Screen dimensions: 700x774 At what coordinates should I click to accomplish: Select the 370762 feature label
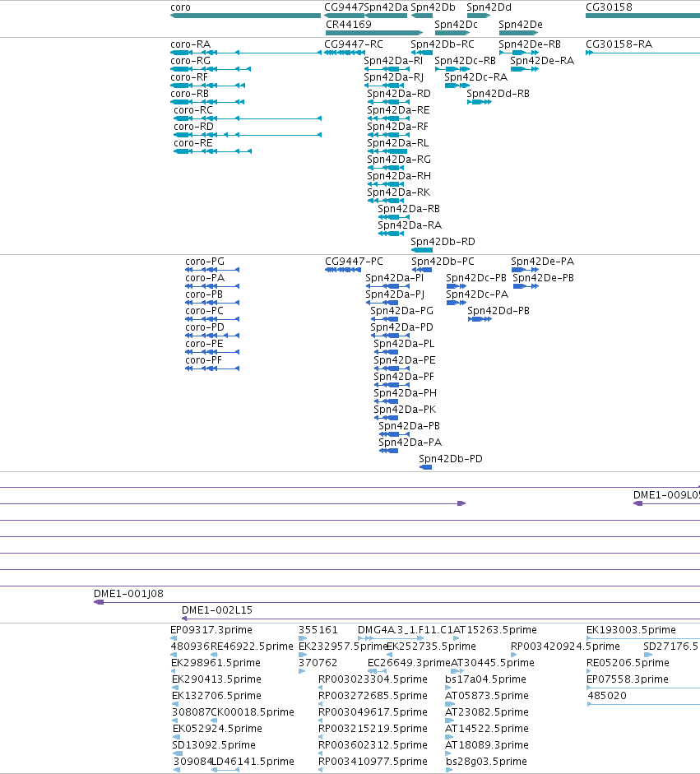(x=318, y=663)
